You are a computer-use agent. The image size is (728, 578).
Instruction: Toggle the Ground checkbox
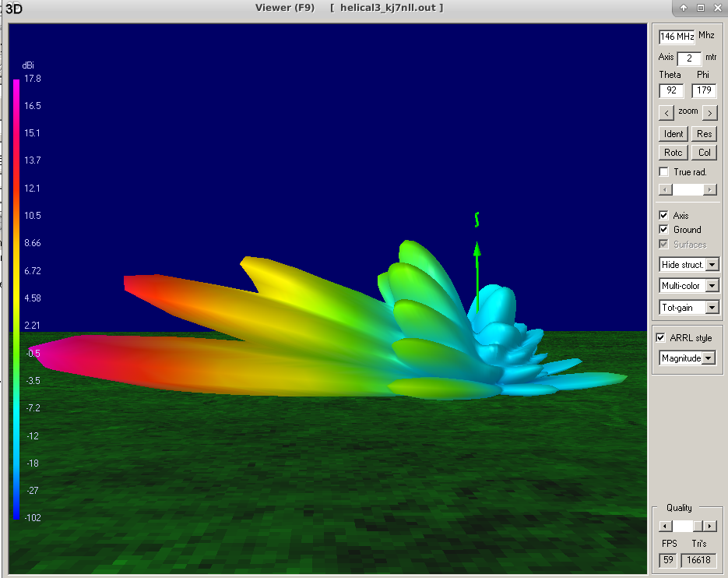pyautogui.click(x=664, y=230)
